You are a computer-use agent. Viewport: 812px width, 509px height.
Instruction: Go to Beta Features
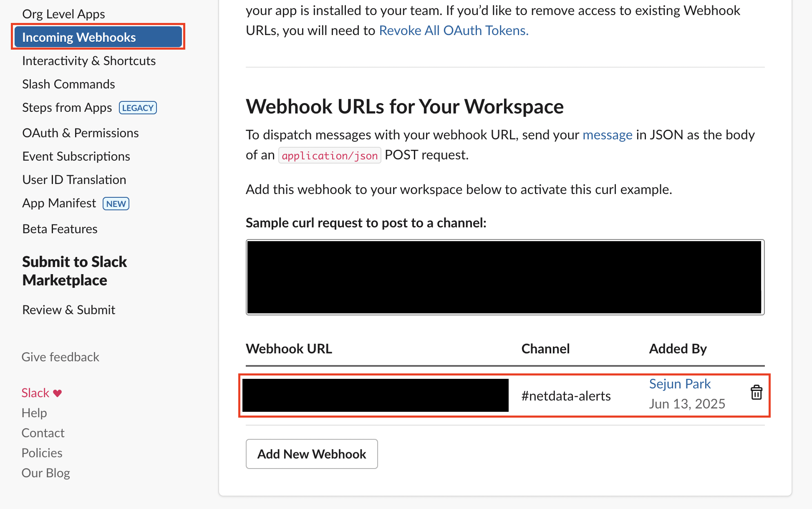point(60,229)
